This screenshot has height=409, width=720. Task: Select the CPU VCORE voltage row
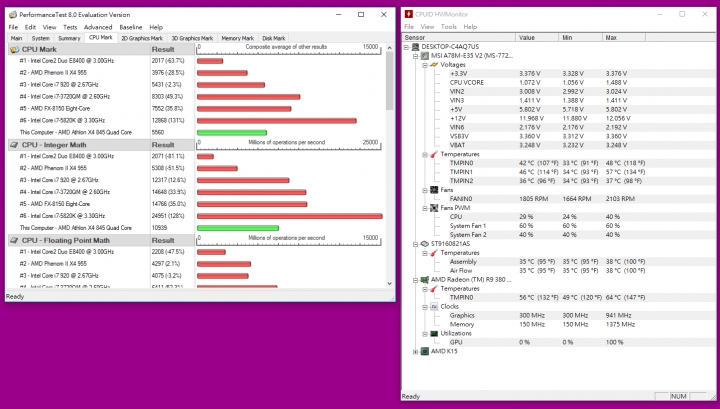558,83
